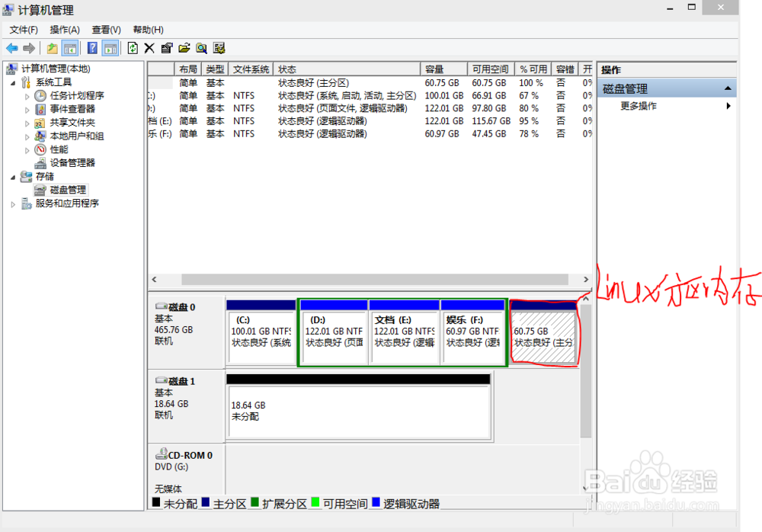The image size is (762, 532).
Task: Collapse the 存储 tree node
Action: click(13, 178)
